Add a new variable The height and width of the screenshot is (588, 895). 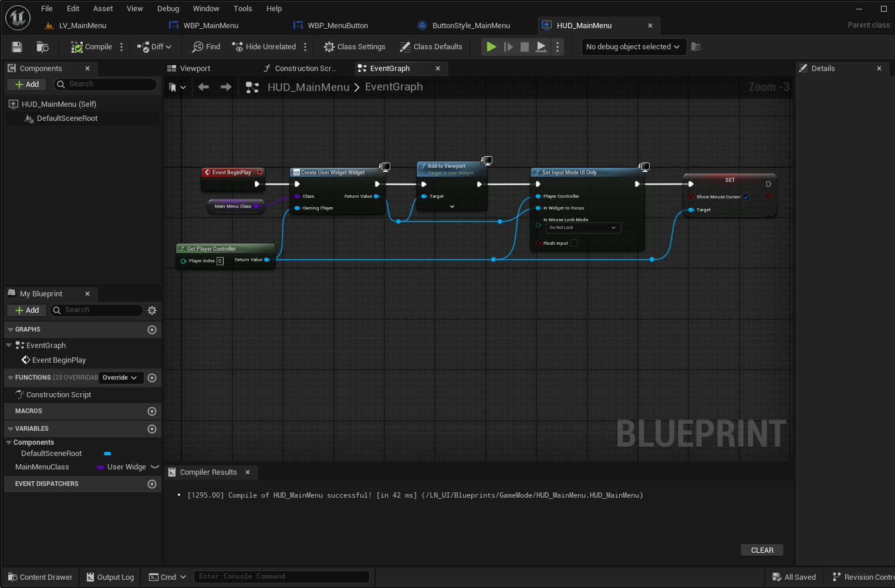pos(152,429)
